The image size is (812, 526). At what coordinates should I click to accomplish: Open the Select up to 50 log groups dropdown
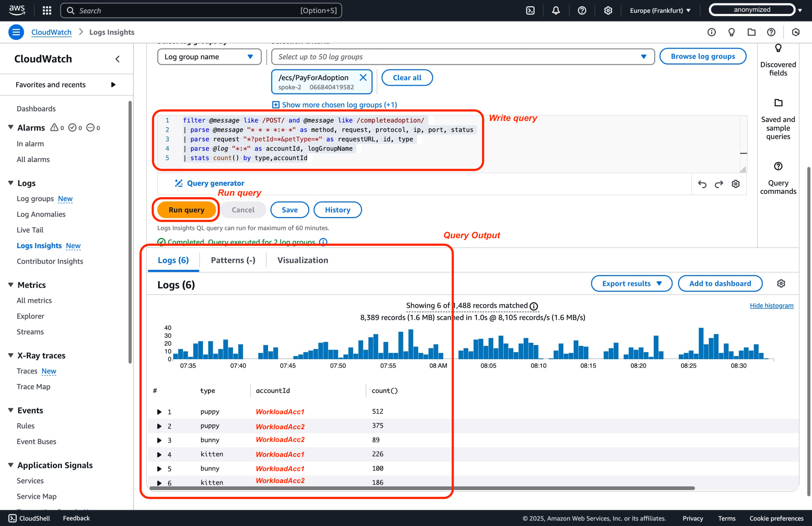[x=459, y=56]
